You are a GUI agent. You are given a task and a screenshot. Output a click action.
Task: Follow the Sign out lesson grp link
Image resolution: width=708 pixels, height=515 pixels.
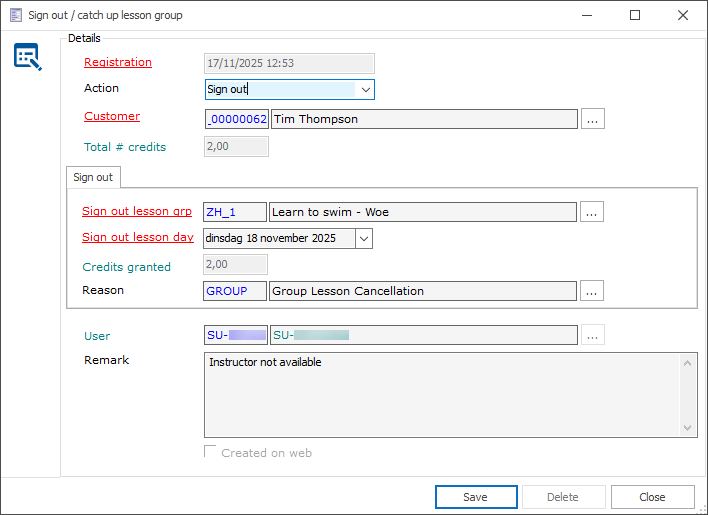tap(137, 211)
